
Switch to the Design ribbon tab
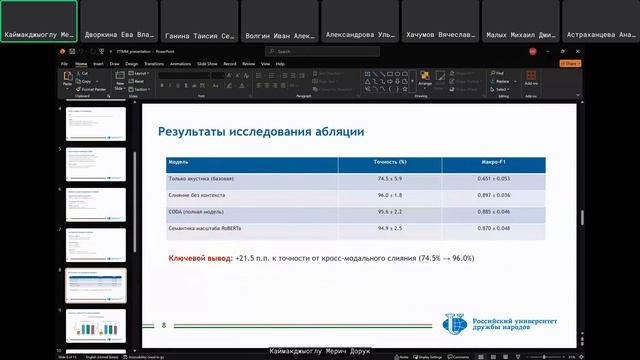(x=131, y=64)
